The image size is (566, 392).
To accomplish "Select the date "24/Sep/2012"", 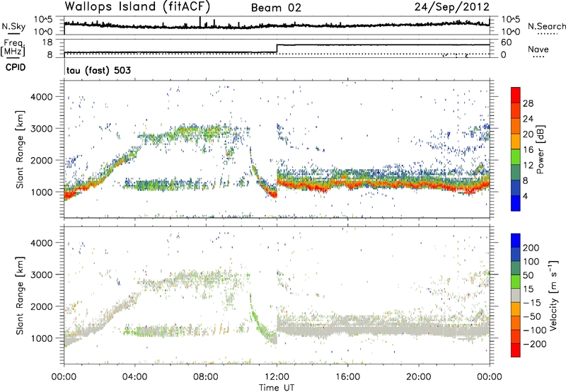I will coord(451,6).
